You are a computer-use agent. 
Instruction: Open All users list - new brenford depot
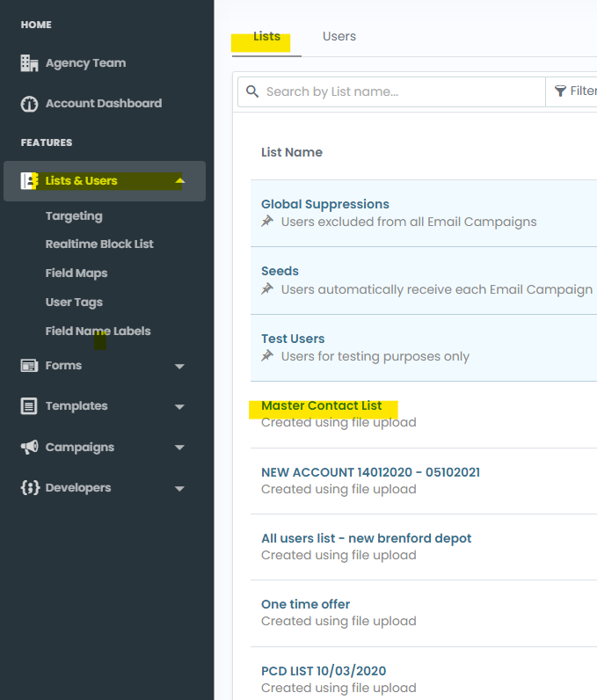(x=367, y=538)
